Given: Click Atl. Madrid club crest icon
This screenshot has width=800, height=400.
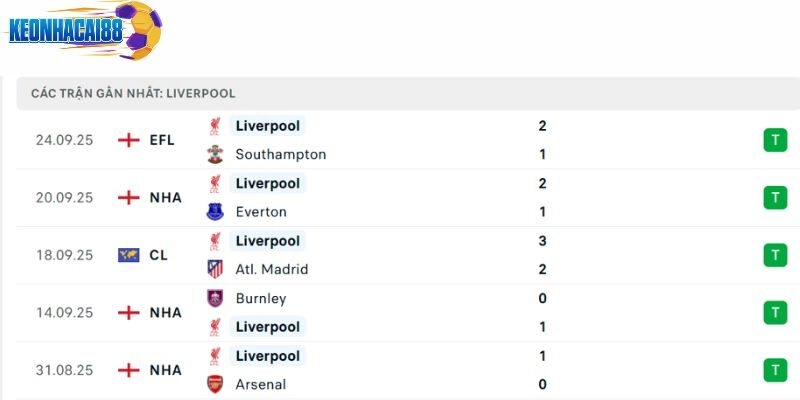Looking at the screenshot, I should click(x=215, y=269).
